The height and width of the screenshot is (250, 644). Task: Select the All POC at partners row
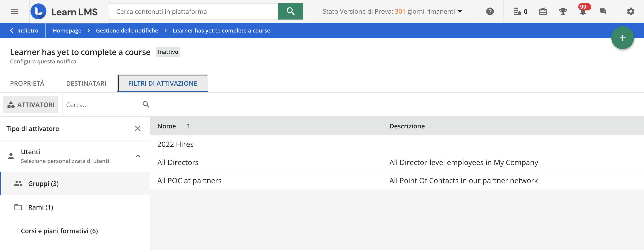click(397, 181)
